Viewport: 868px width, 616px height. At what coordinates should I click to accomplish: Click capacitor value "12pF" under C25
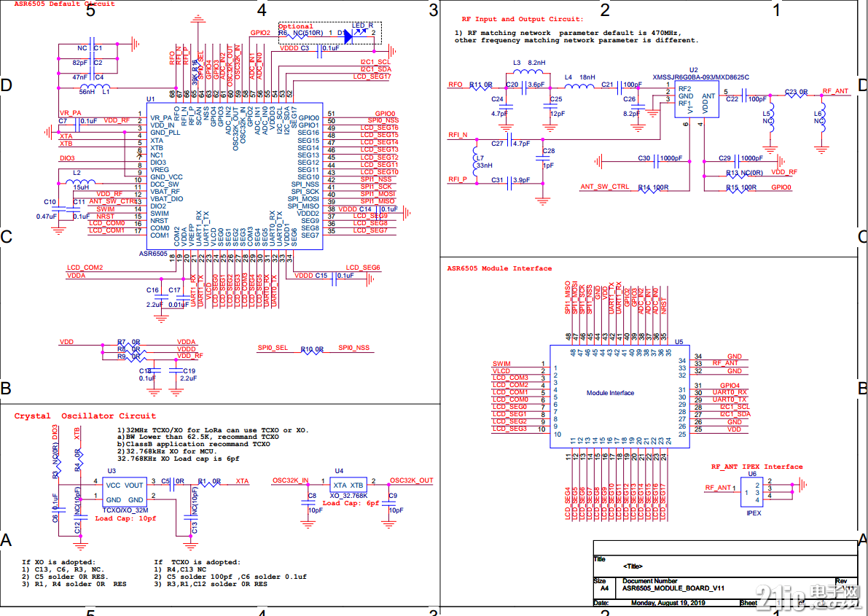[x=558, y=114]
